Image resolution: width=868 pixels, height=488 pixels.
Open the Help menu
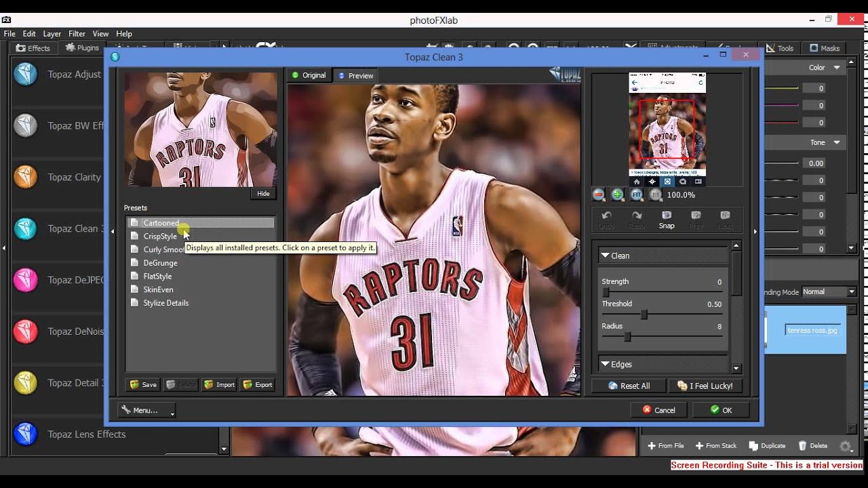click(x=124, y=34)
